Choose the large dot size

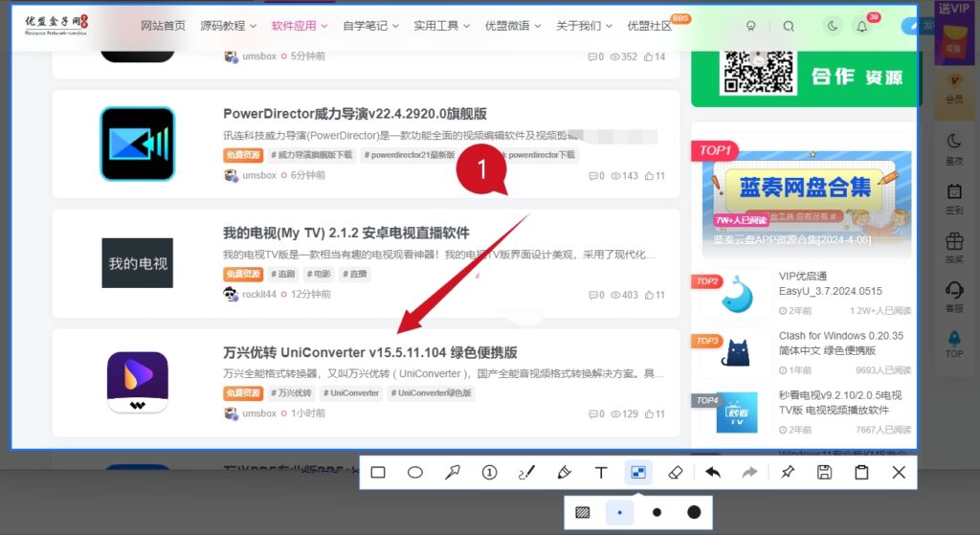click(694, 512)
